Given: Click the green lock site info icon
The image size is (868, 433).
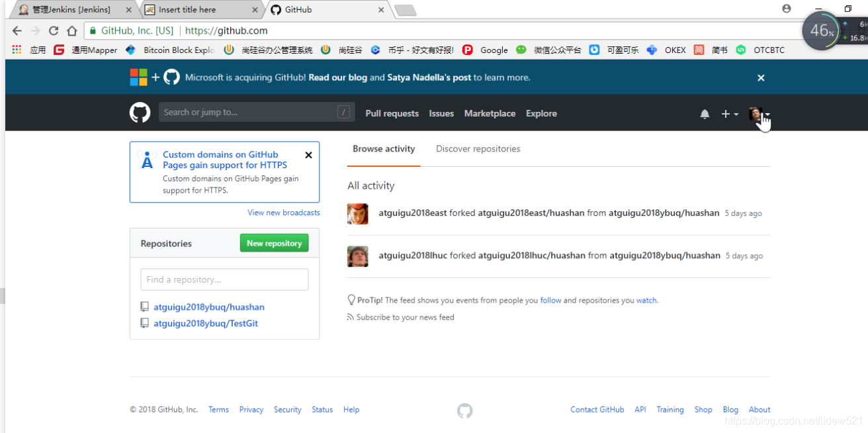Looking at the screenshot, I should pos(94,30).
